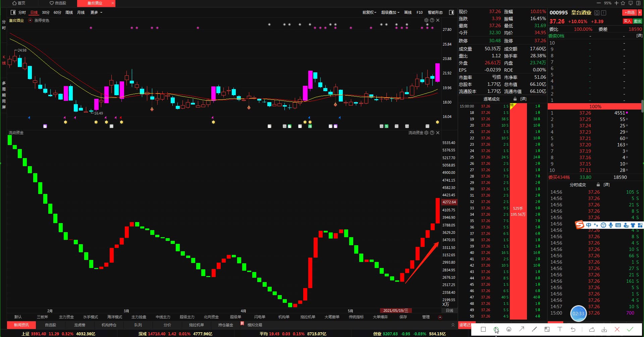Click the green 卖出 sell button

click(637, 21)
